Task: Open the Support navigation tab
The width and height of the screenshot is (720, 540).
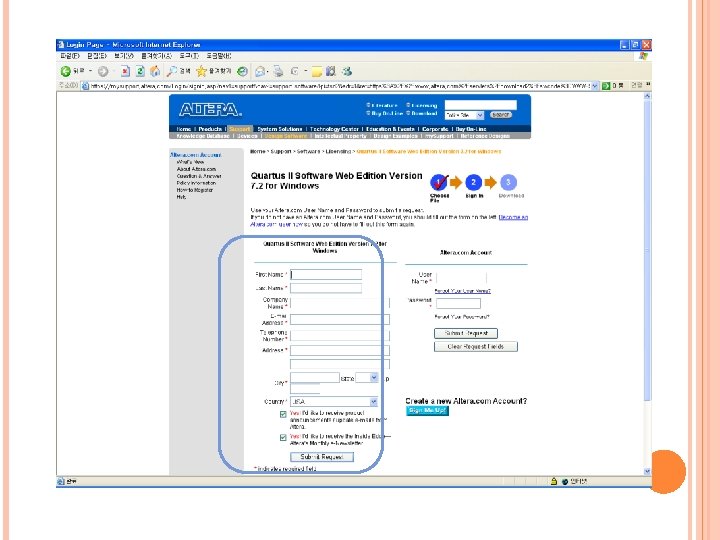Action: point(240,129)
